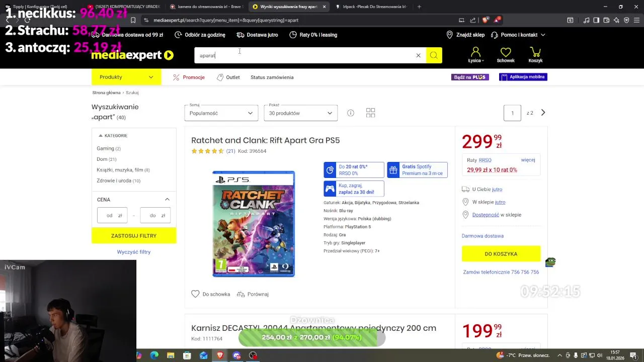644x362 pixels.
Task: Toggle Brave sidebar panel icon
Action: [596, 20]
